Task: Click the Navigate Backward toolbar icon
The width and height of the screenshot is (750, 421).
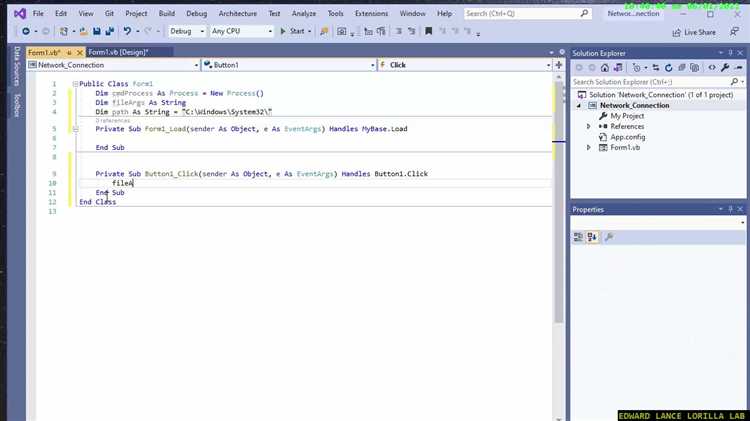Action: pyautogui.click(x=26, y=31)
